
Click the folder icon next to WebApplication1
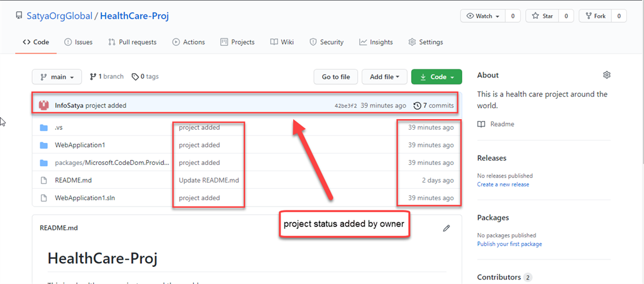[44, 145]
